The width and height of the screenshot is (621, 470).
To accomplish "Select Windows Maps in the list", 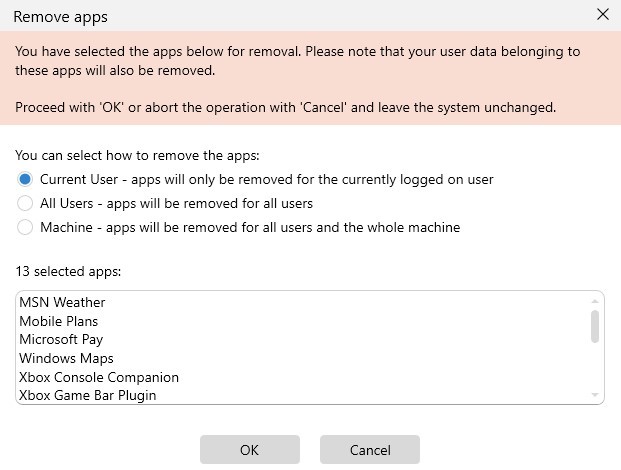I will (66, 358).
